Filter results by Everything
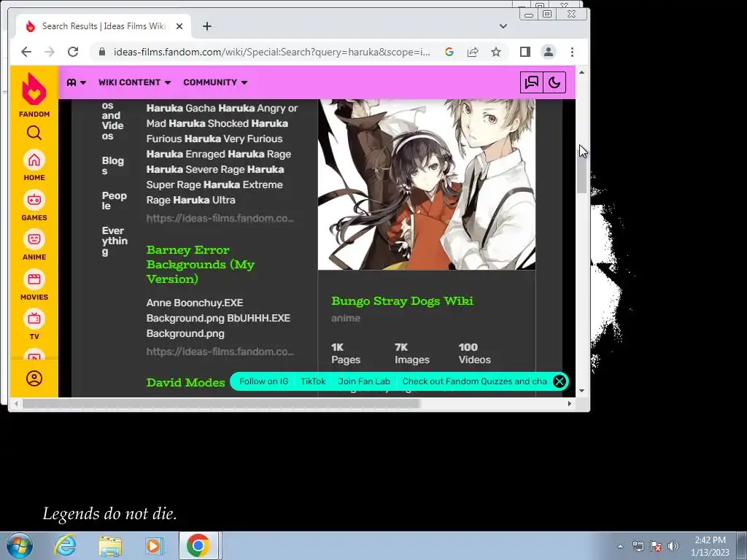This screenshot has height=560, width=747. click(115, 241)
